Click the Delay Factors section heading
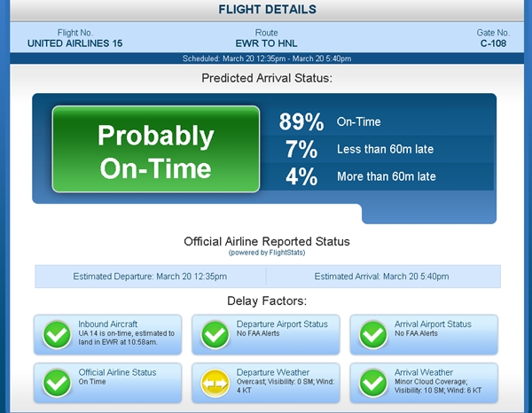Viewport: 532px width, 413px height. (x=266, y=301)
